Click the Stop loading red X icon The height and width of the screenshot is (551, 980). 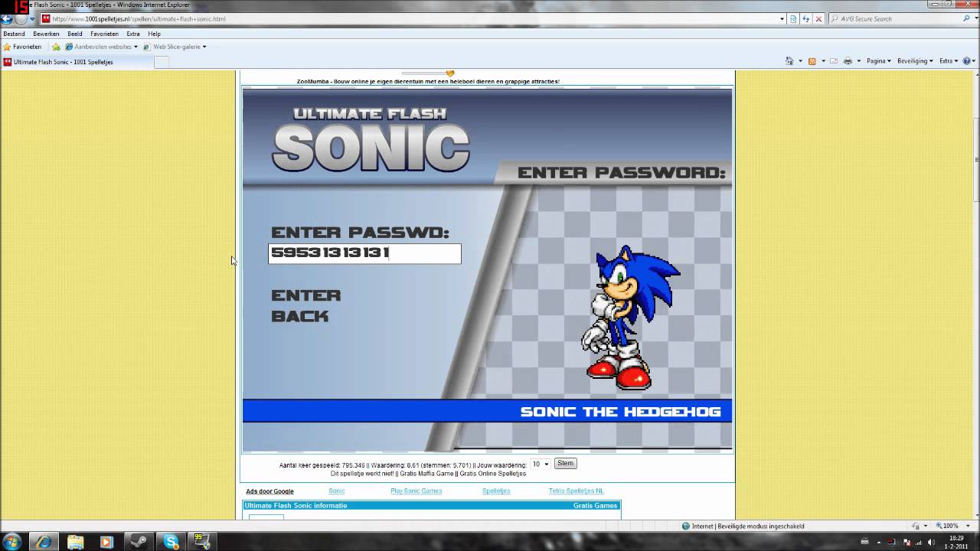818,18
